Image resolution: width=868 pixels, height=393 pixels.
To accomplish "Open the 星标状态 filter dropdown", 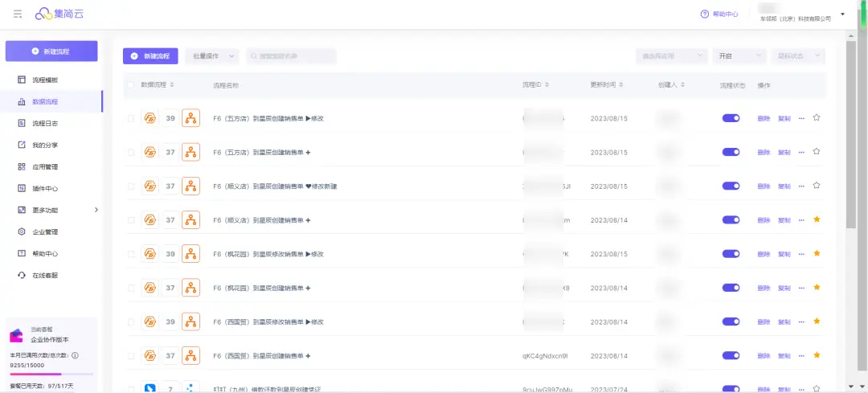I will 798,56.
